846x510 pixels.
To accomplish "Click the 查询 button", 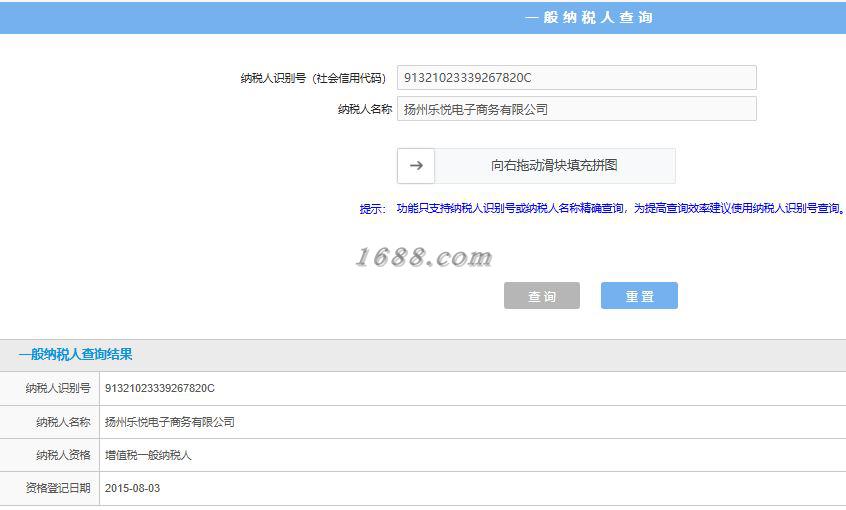I will pos(542,296).
